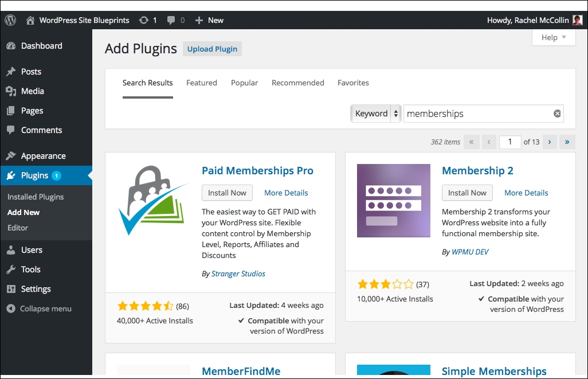Open the MemberFindMe plugin title

[x=241, y=371]
